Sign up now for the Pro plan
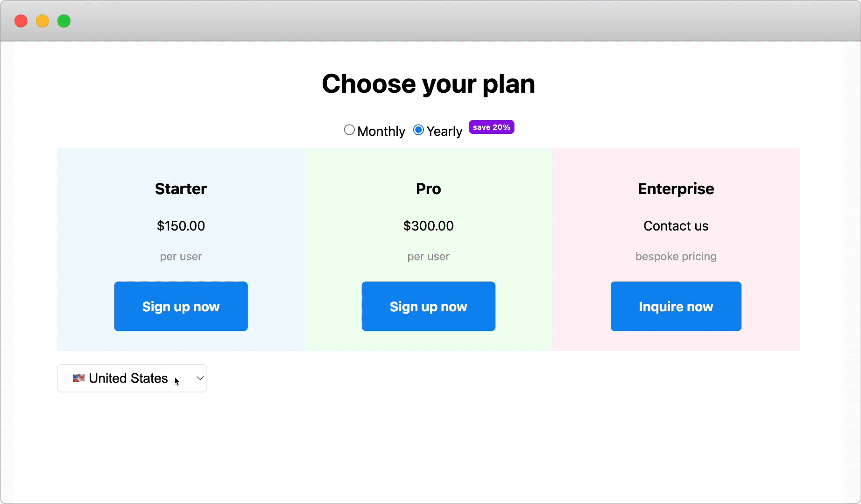The image size is (861, 504). [428, 306]
